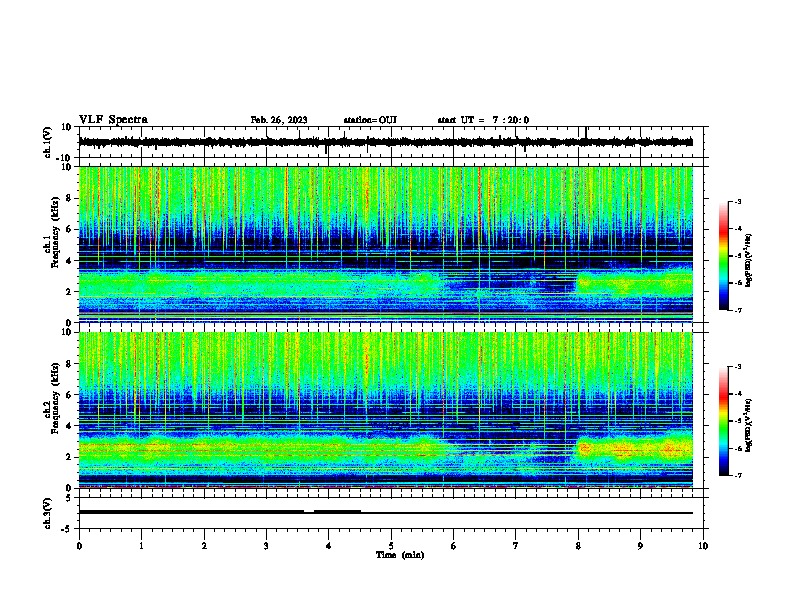This screenshot has width=792, height=612.
Task: Click the "-3" label on ch.1 color bar
Action: (x=737, y=201)
